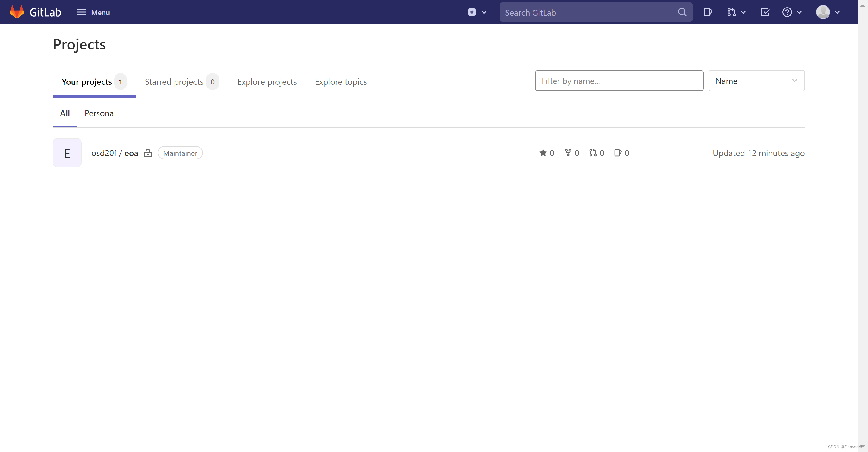This screenshot has width=868, height=452.
Task: Click the eoa project star count
Action: 546,153
